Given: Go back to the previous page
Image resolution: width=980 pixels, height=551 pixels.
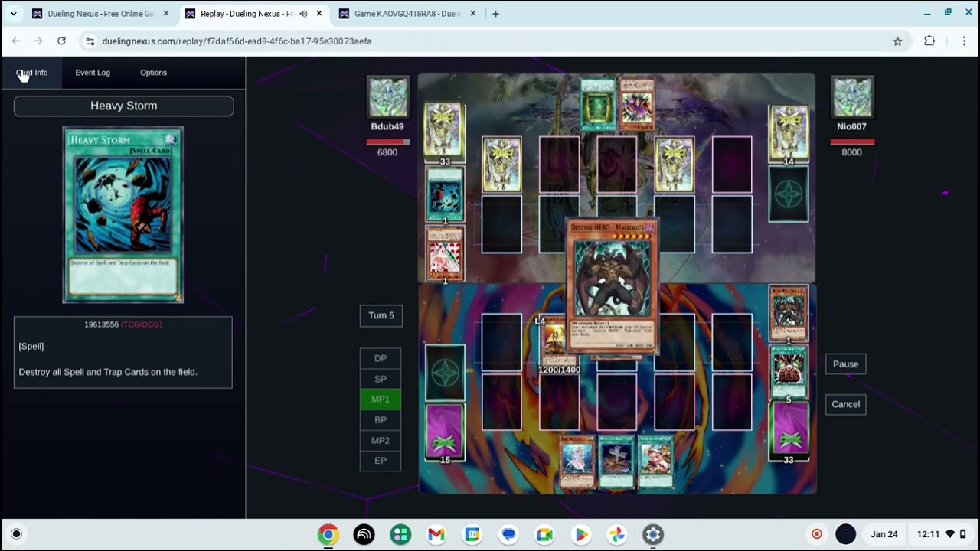Looking at the screenshot, I should [x=16, y=41].
